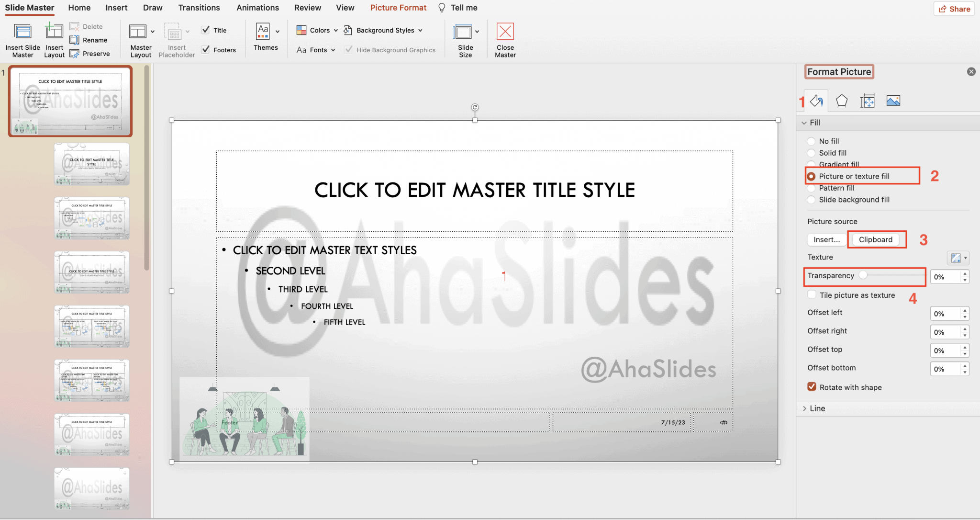Open the Size & Properties panel icon
Image resolution: width=980 pixels, height=520 pixels.
868,101
